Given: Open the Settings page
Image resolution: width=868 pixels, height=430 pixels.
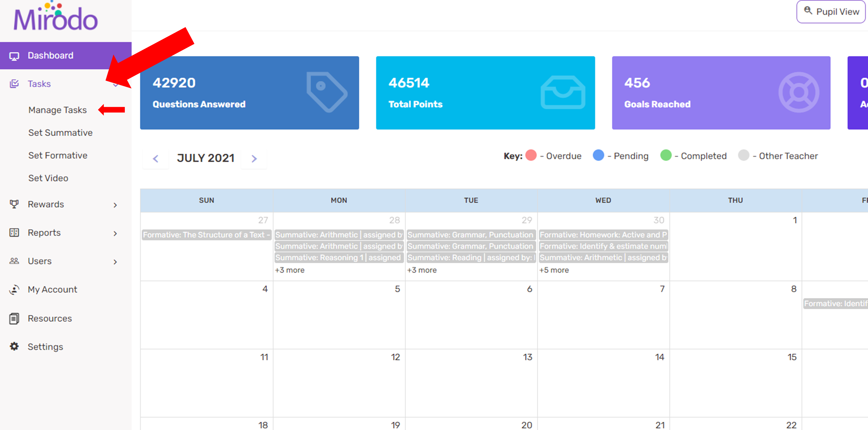Looking at the screenshot, I should [66, 347].
